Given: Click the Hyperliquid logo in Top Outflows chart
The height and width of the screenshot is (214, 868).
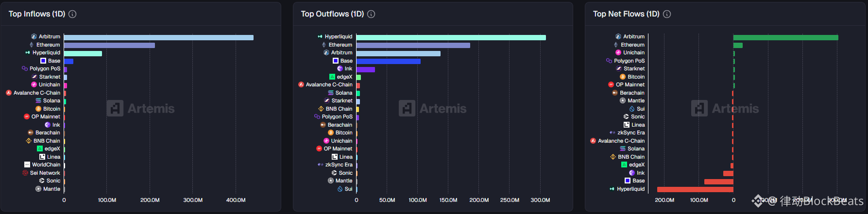Looking at the screenshot, I should pyautogui.click(x=320, y=36).
